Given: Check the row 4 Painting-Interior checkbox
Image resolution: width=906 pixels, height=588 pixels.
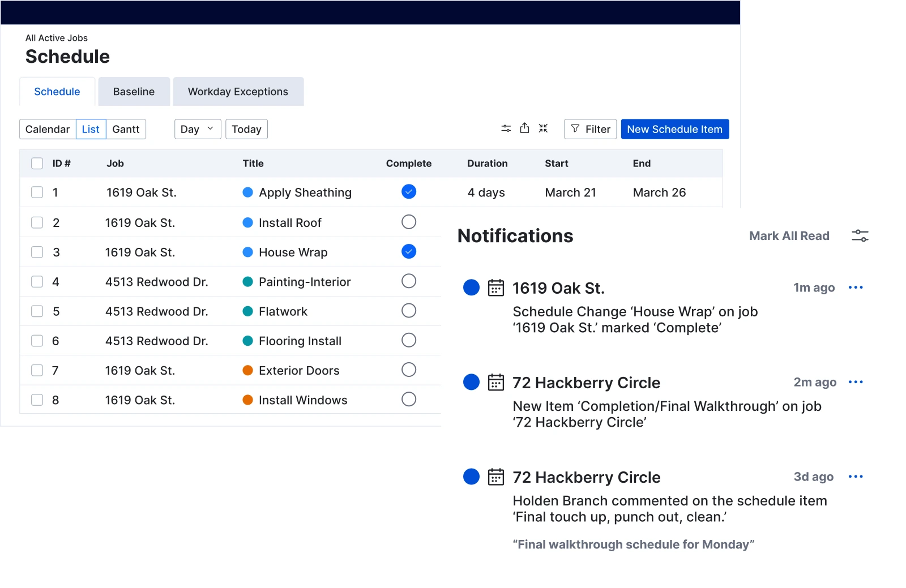Looking at the screenshot, I should point(37,281).
